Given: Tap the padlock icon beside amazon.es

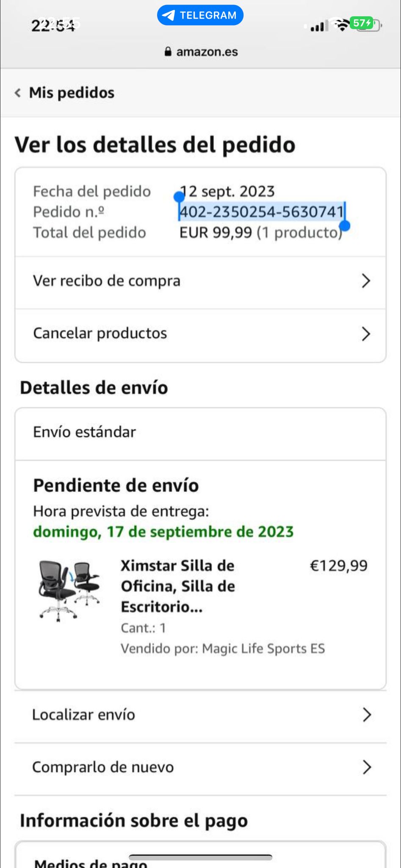Looking at the screenshot, I should [168, 52].
